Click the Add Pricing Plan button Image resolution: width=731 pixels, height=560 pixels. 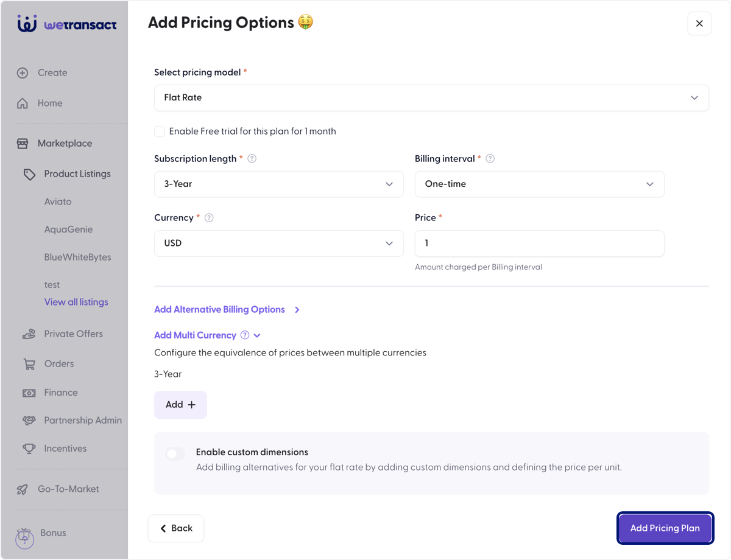[665, 528]
